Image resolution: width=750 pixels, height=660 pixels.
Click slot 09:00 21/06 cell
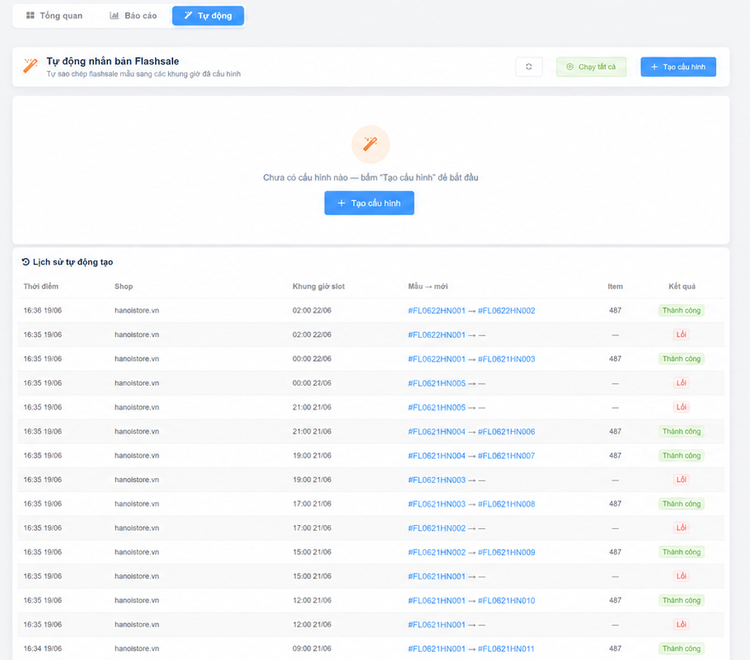312,649
